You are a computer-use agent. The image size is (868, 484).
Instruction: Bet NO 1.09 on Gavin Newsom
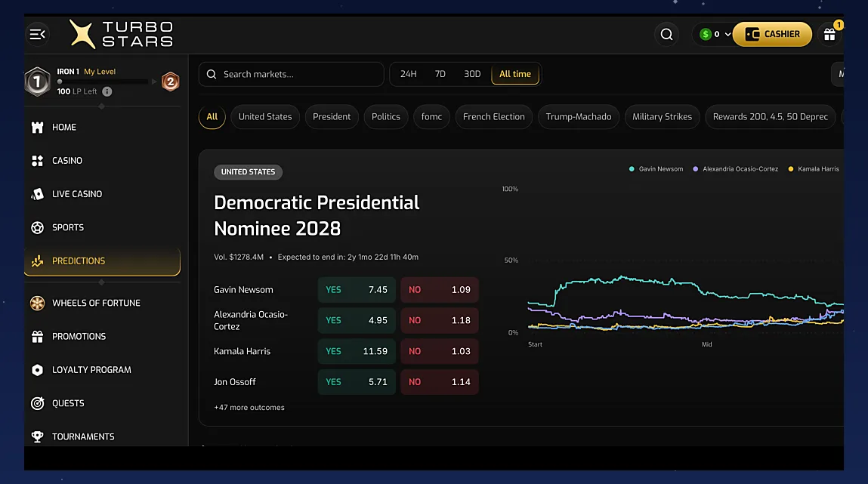pos(440,290)
